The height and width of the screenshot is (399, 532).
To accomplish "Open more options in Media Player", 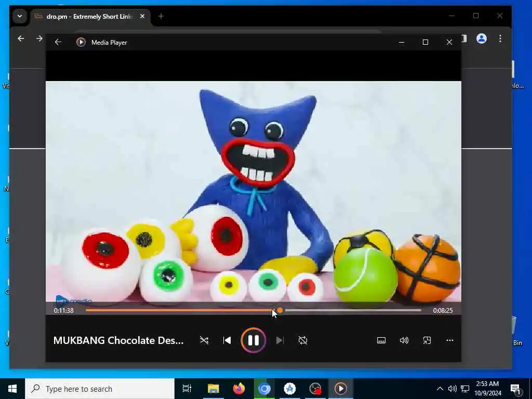I will (449, 340).
